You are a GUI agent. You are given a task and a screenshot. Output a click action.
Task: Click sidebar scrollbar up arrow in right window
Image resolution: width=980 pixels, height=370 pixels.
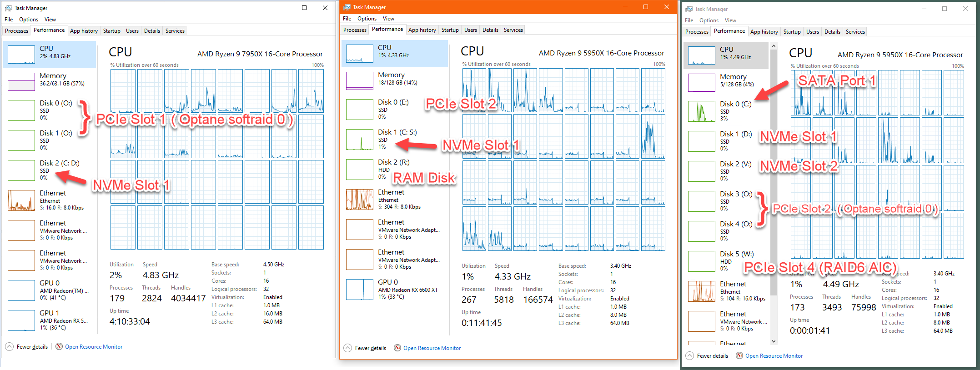774,46
